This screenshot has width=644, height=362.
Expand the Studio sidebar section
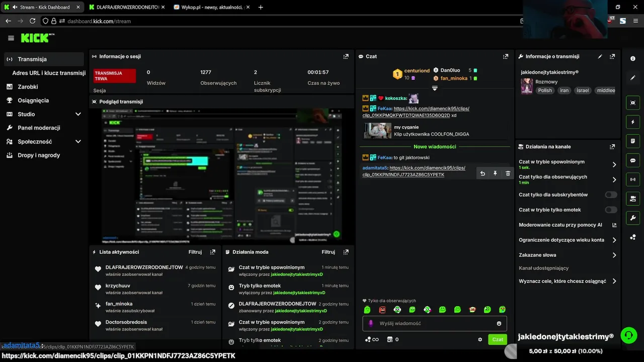click(78, 114)
